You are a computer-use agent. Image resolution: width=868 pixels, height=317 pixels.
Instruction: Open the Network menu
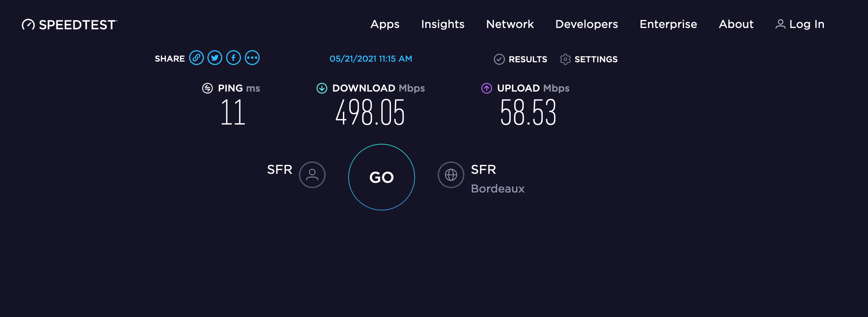tap(509, 24)
